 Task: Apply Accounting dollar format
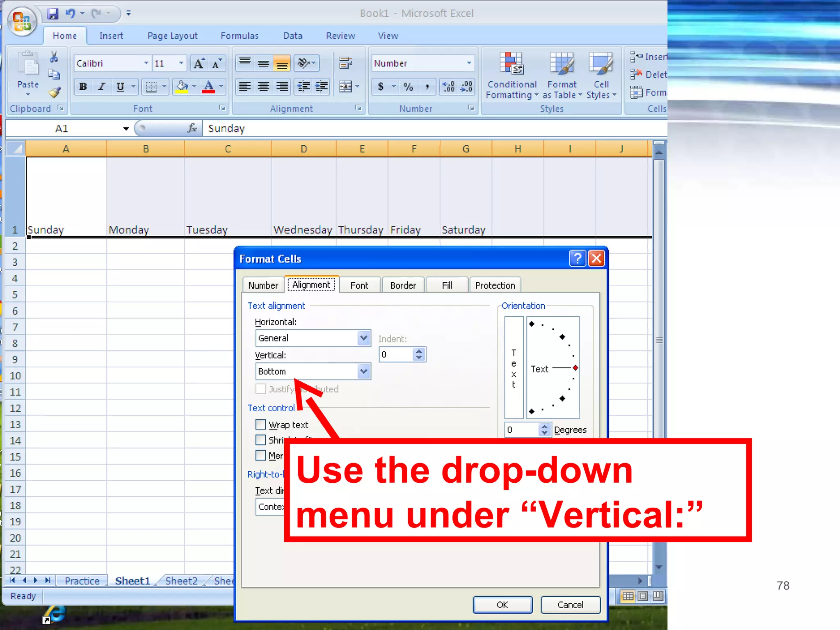click(x=381, y=87)
